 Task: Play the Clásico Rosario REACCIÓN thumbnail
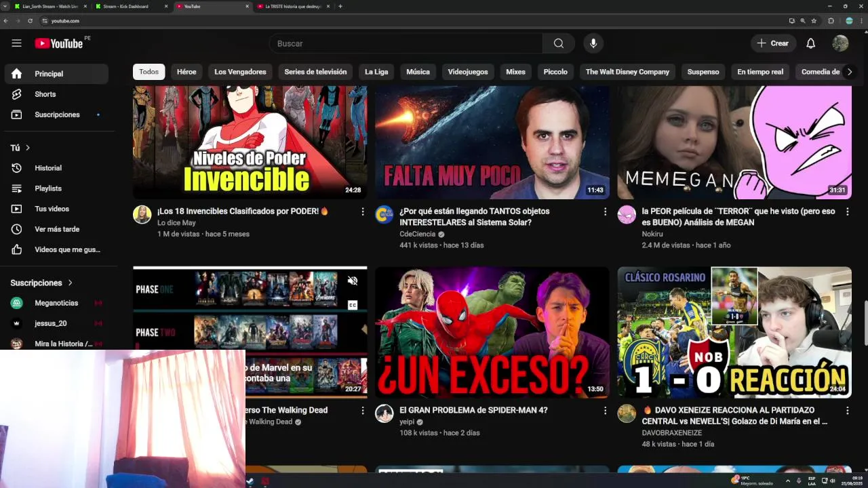734,332
